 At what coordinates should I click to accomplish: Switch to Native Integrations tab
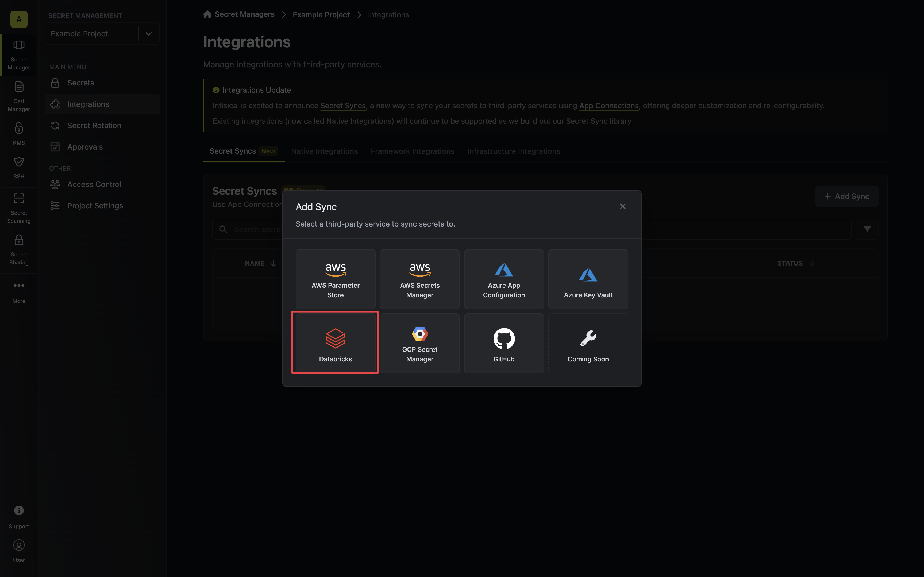(324, 151)
